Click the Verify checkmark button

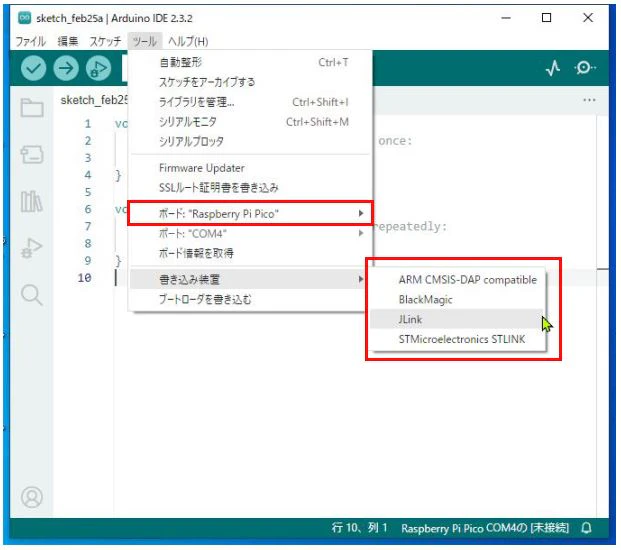pos(33,68)
